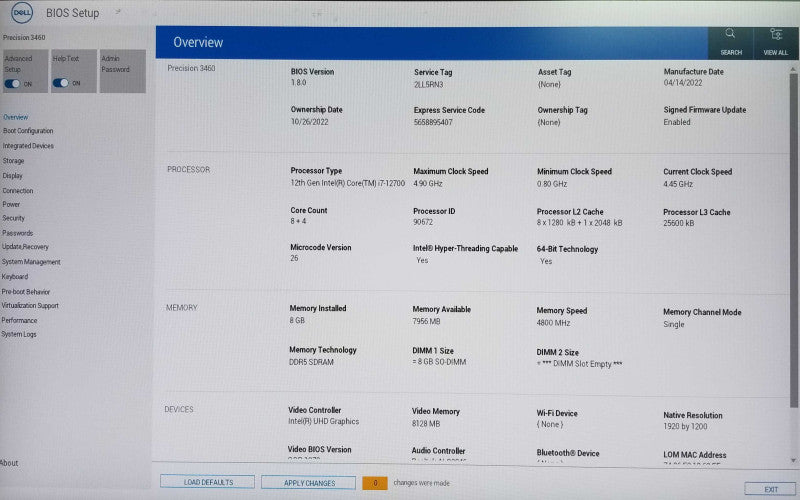Open System Logs section
Screen dimensions: 800x500
[18, 334]
